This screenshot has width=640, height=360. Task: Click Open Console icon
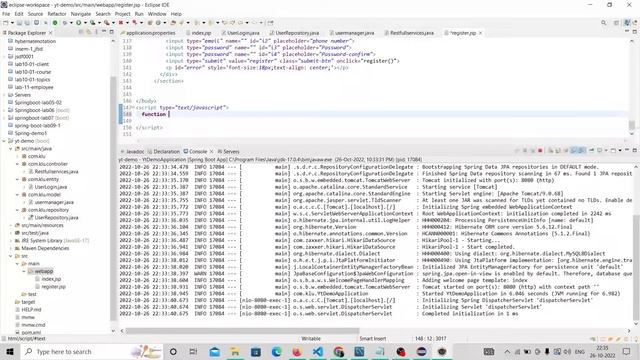click(613, 151)
